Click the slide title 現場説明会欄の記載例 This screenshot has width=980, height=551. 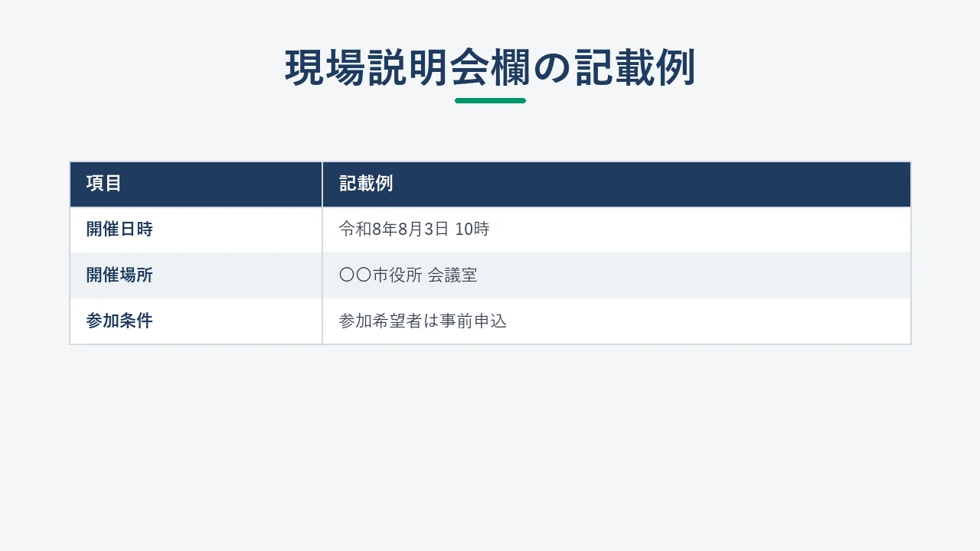tap(490, 67)
